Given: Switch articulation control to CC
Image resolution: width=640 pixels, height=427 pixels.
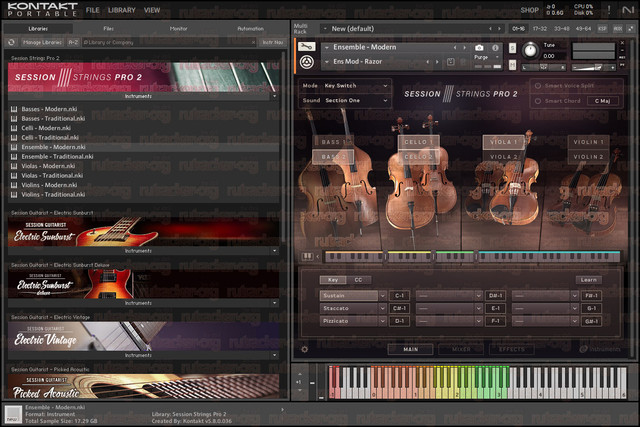Looking at the screenshot, I should (358, 280).
